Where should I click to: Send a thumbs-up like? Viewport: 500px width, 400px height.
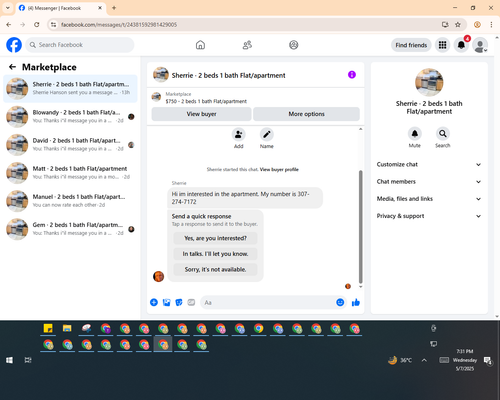point(356,303)
